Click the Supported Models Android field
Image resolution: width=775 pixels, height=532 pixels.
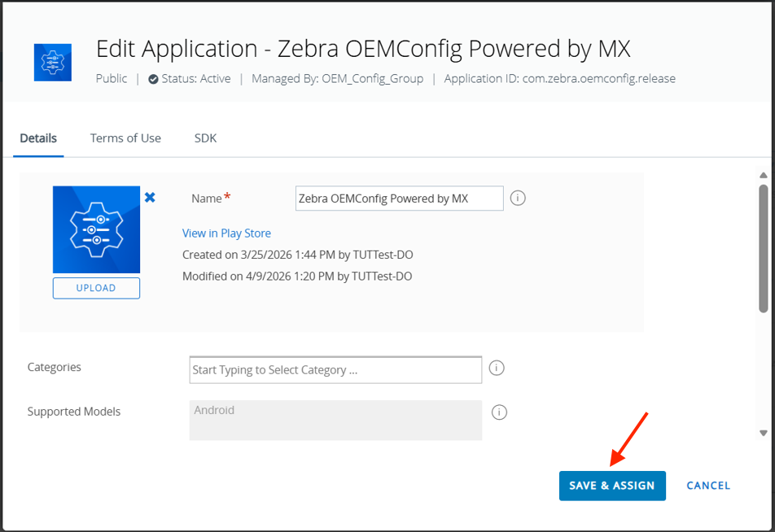click(x=335, y=420)
